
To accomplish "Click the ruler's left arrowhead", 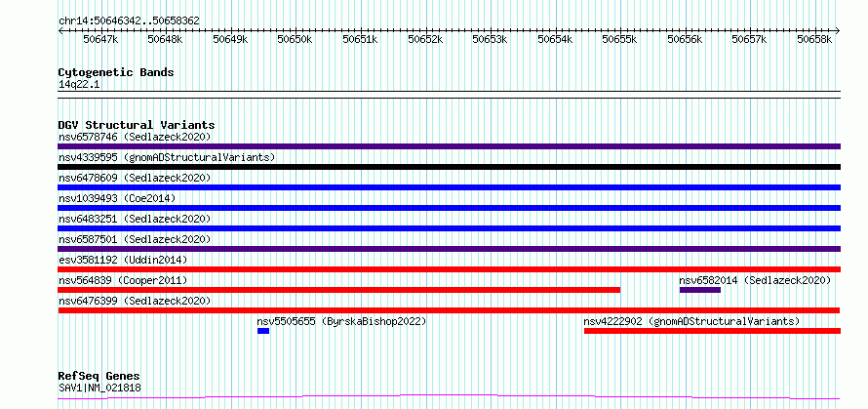I will pos(60,30).
